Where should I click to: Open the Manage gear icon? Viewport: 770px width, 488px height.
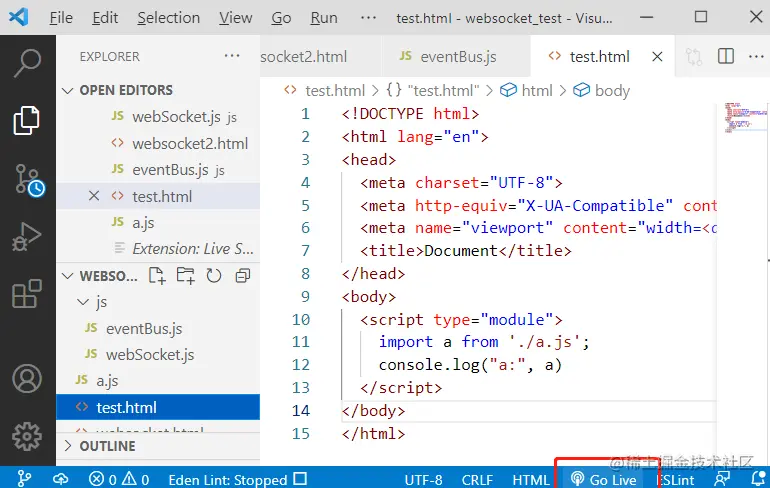(x=27, y=436)
